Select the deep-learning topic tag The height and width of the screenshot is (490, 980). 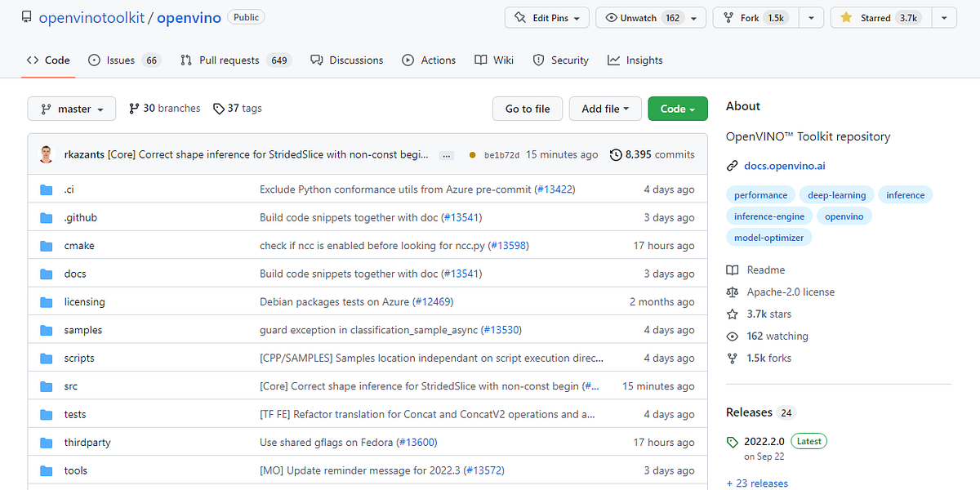(x=837, y=195)
